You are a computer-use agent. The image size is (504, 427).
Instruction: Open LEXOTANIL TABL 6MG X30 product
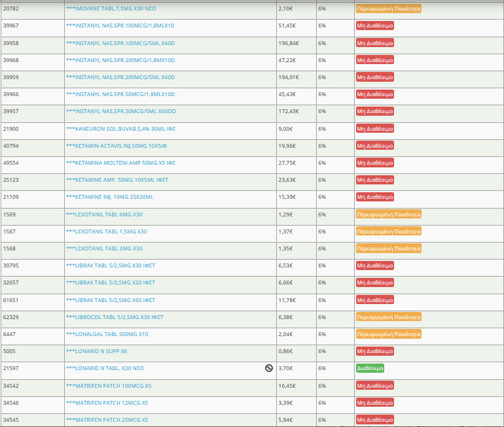point(104,214)
